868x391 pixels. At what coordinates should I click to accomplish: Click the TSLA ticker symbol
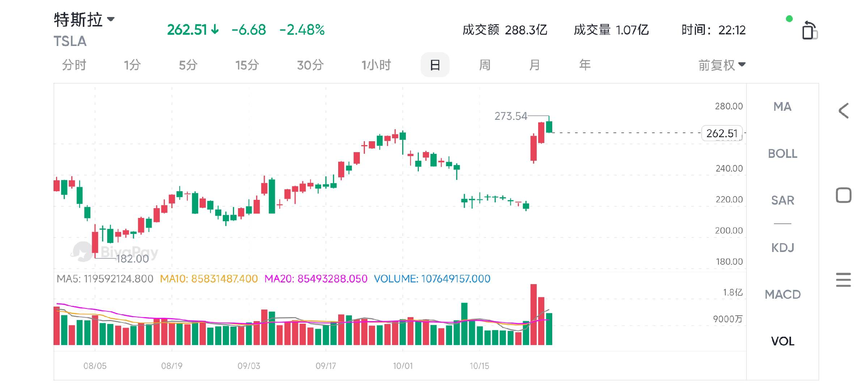(x=70, y=41)
